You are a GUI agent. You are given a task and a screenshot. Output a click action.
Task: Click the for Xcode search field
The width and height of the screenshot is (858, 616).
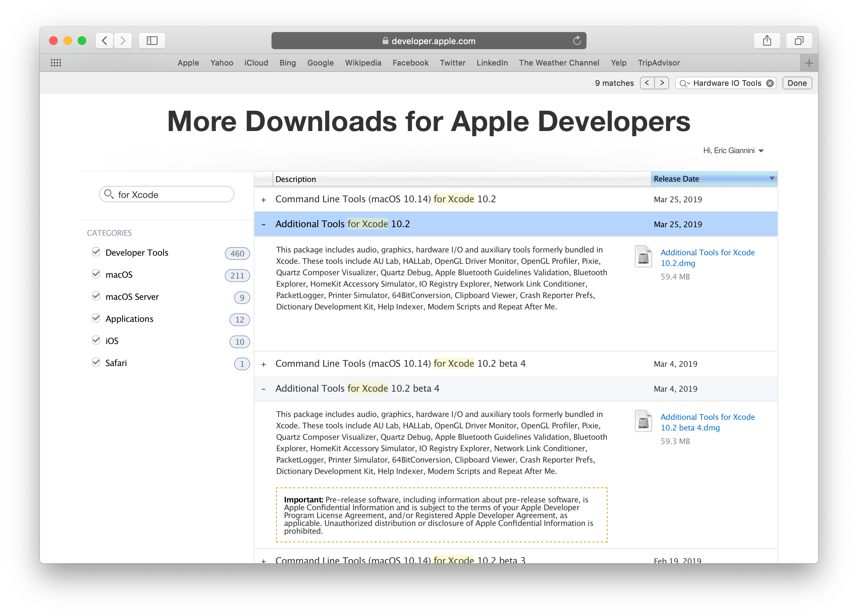167,194
